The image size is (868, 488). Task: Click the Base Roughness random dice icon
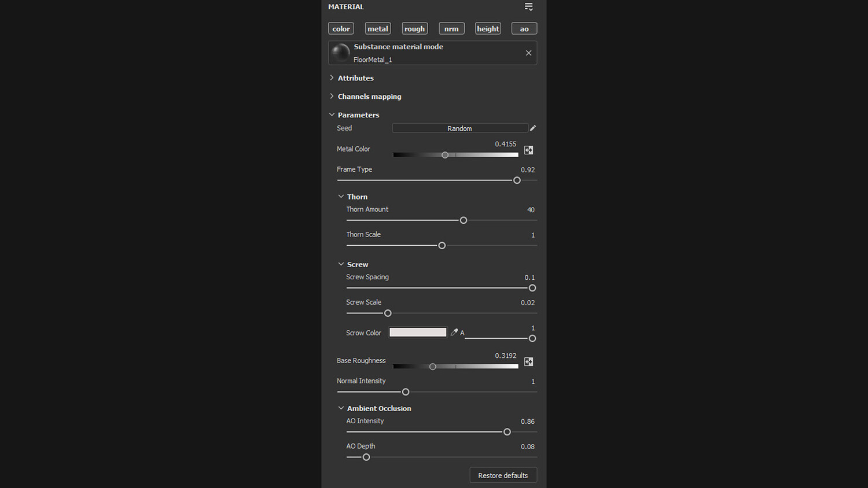(x=528, y=362)
